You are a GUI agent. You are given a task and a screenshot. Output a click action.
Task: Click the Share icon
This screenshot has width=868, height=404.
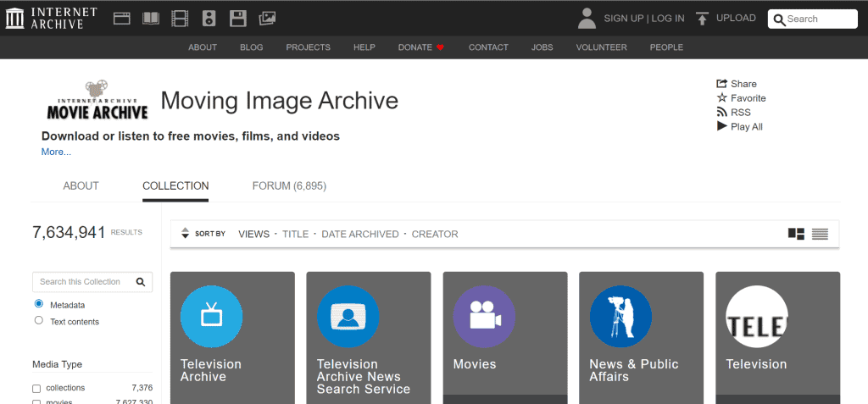721,84
